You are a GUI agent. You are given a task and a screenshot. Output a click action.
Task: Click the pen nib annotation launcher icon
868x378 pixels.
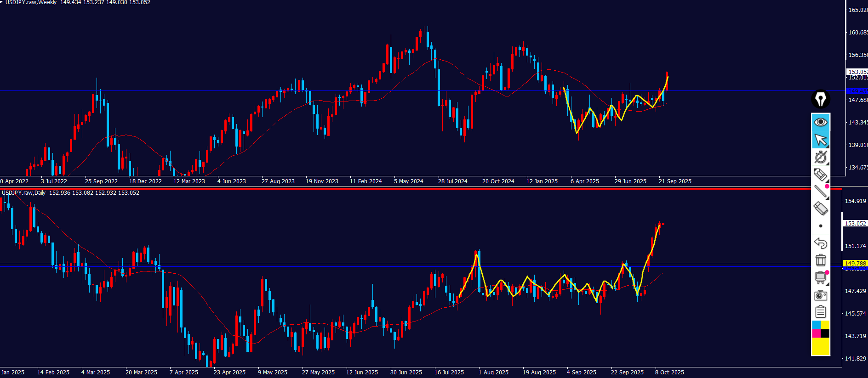click(821, 99)
